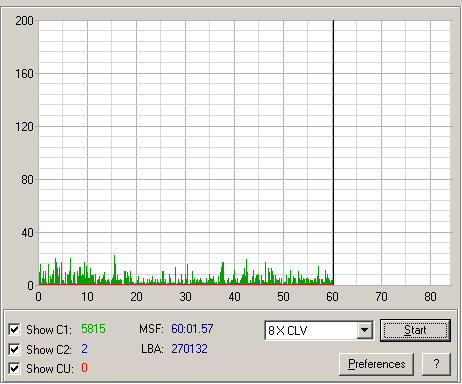Click the y-axis label 200
This screenshot has height=384, width=462.
pyautogui.click(x=24, y=21)
